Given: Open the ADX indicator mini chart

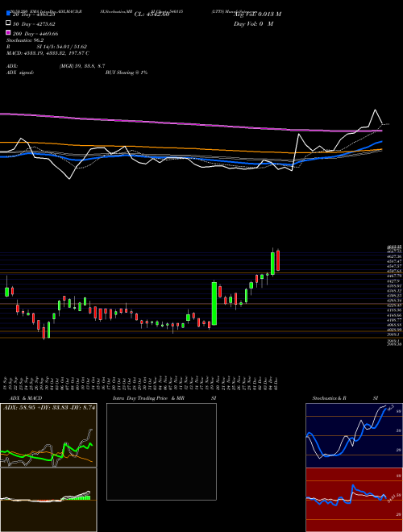Looking at the screenshot, I should [x=48, y=435].
